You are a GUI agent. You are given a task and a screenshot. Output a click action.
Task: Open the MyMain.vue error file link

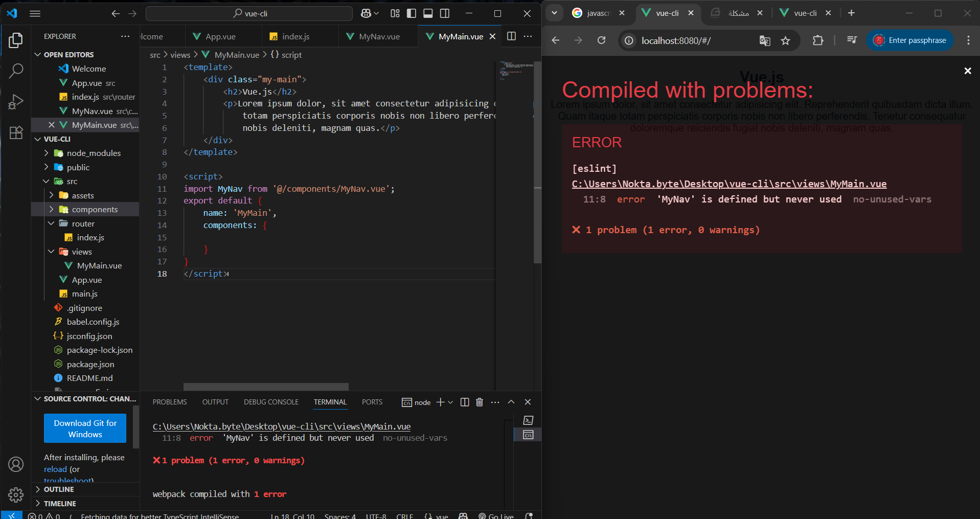coord(729,184)
